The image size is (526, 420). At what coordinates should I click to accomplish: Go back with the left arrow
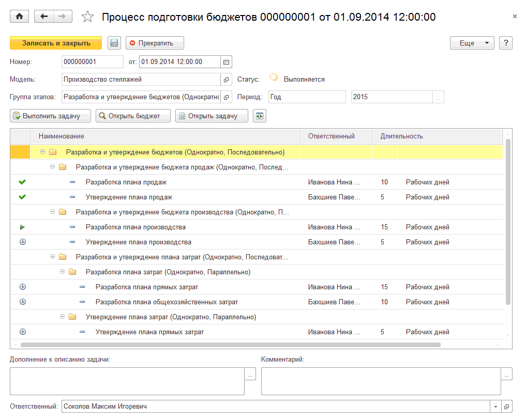click(44, 17)
